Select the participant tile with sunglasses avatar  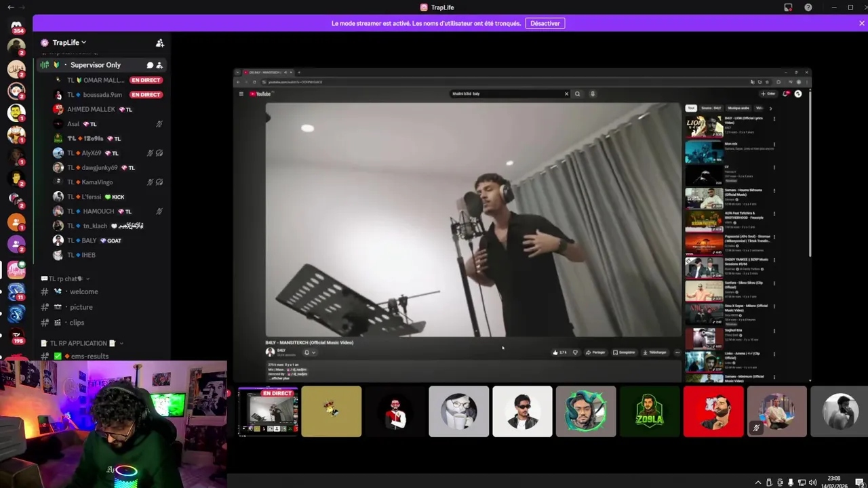(x=522, y=411)
